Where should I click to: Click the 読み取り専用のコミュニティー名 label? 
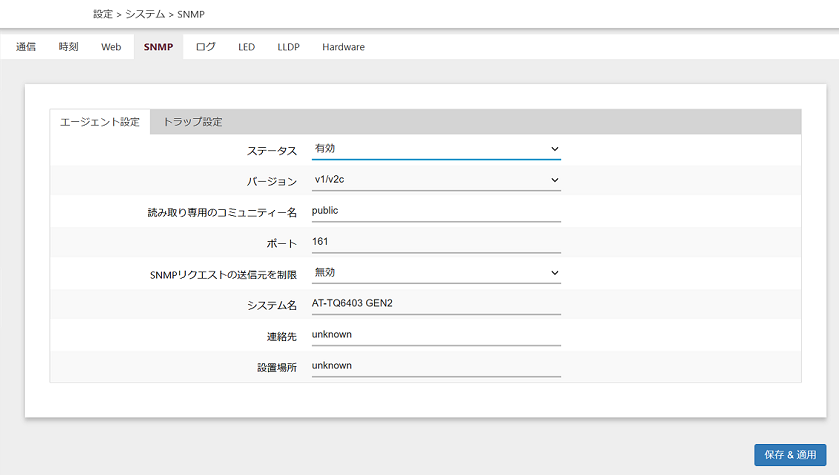[x=222, y=213]
